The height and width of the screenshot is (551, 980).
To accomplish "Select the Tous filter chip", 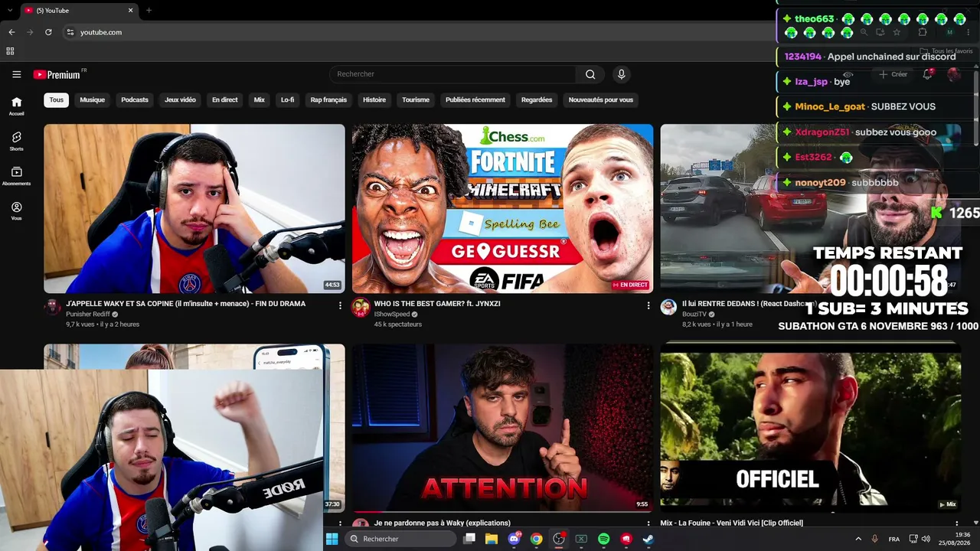I will (57, 99).
